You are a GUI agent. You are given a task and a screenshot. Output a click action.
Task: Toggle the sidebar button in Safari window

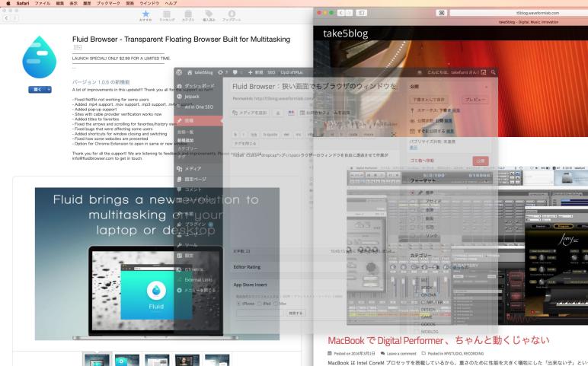pos(362,13)
